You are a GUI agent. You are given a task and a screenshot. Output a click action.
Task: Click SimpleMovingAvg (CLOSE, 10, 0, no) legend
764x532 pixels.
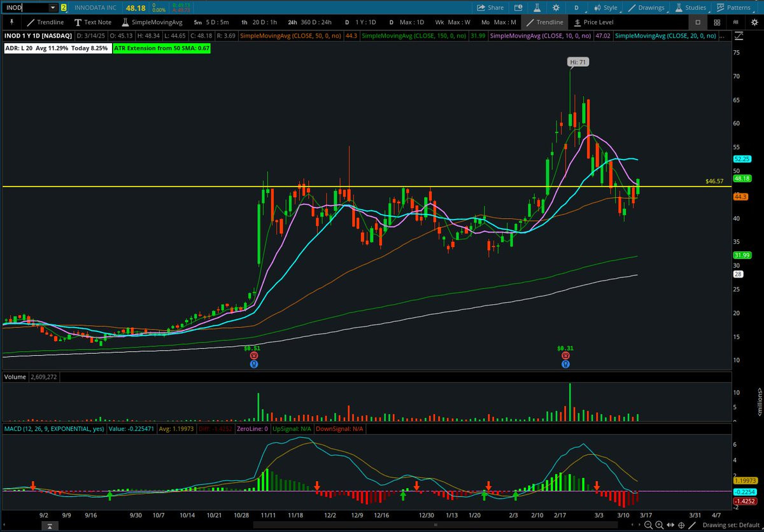540,36
